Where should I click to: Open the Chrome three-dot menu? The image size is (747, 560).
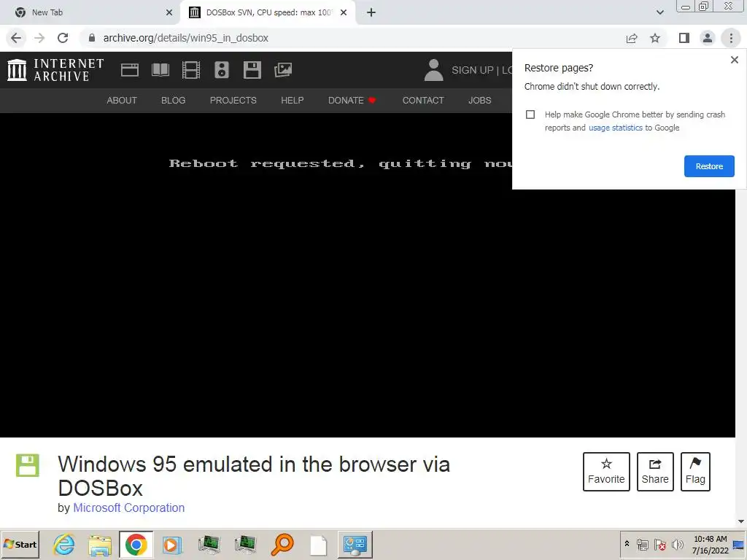coord(731,38)
